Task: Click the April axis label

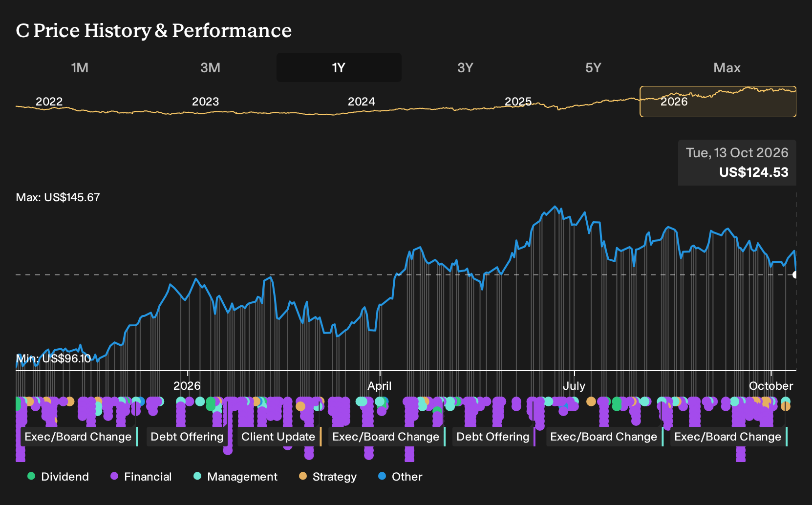Action: point(380,386)
